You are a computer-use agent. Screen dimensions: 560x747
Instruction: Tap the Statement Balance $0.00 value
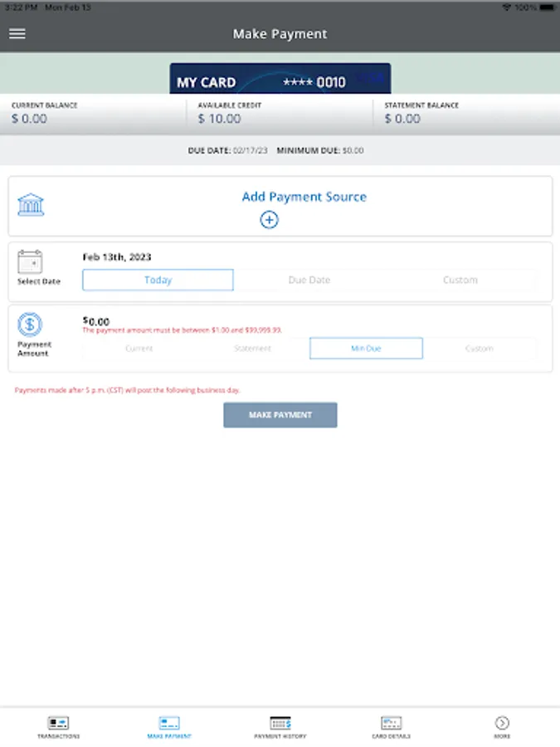pyautogui.click(x=402, y=119)
